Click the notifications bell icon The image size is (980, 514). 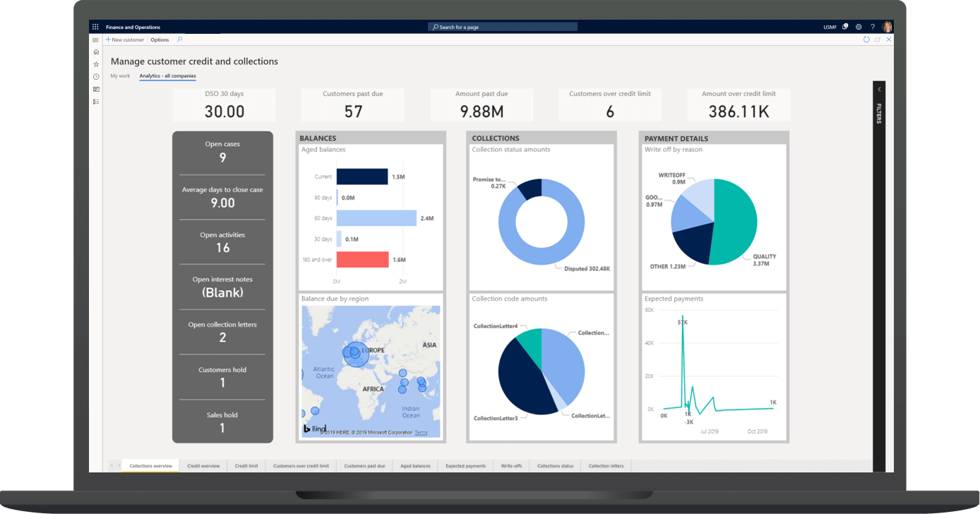point(845,27)
